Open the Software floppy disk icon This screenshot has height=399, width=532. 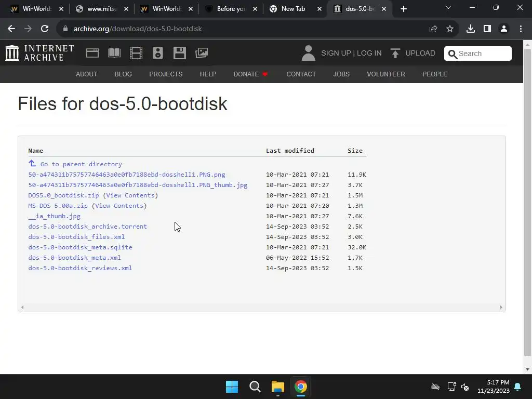click(x=179, y=53)
